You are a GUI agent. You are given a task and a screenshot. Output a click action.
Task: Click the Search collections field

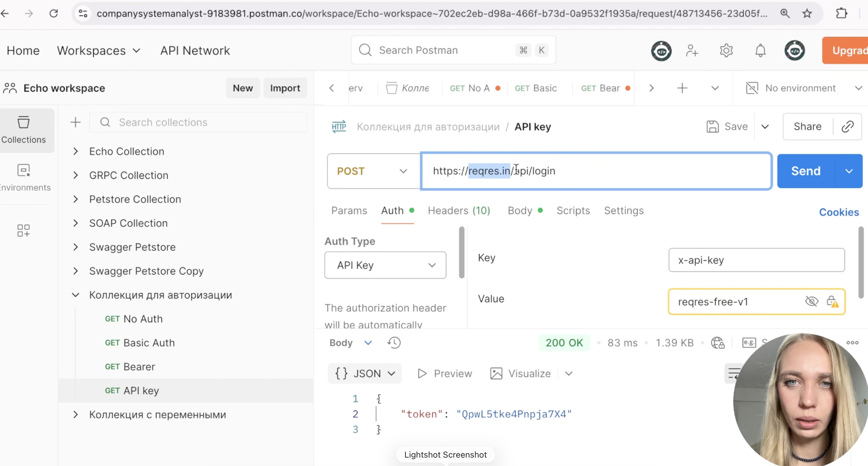[199, 122]
